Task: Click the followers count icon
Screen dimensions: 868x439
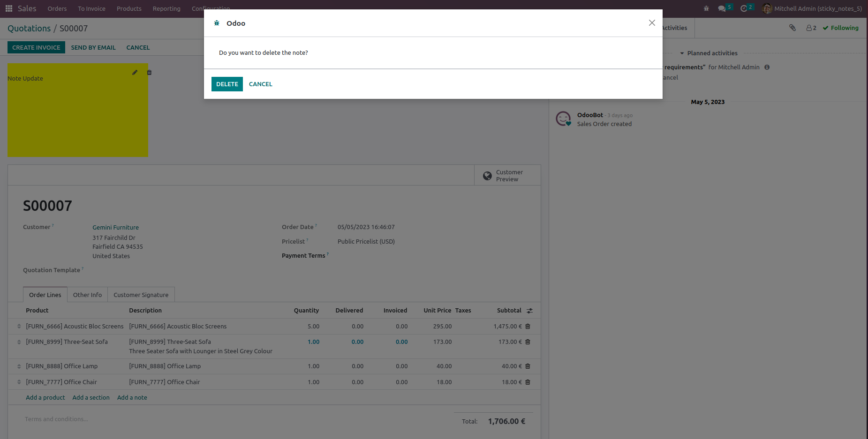Action: pyautogui.click(x=811, y=28)
